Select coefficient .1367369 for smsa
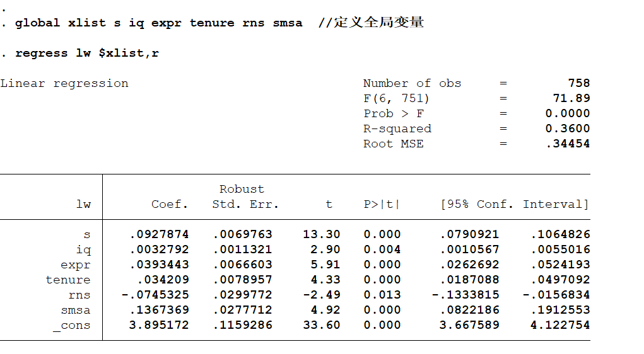644x354 pixels. pos(160,311)
